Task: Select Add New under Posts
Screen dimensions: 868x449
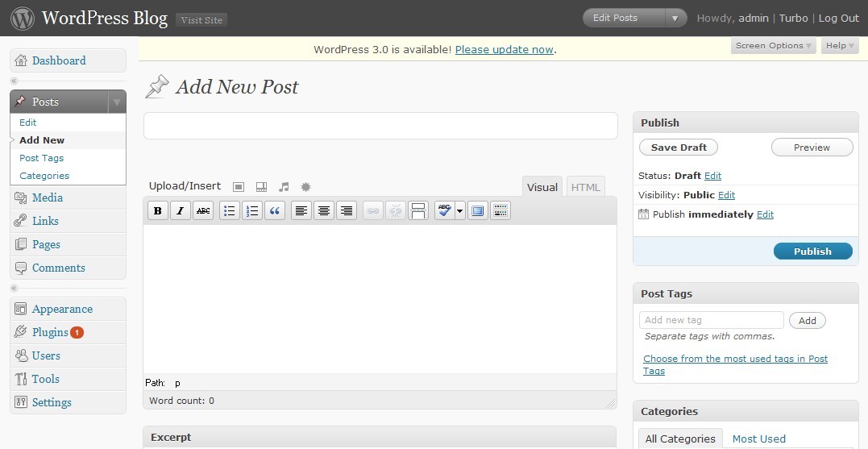Action: point(42,140)
